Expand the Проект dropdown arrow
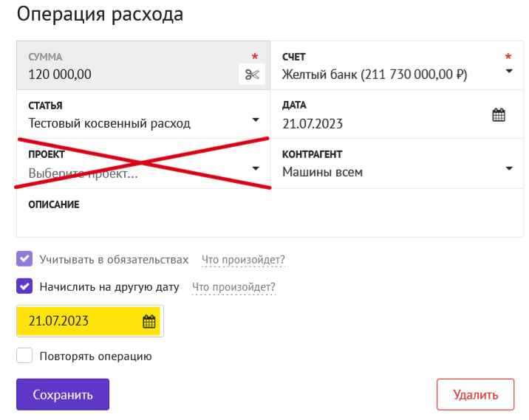 pos(256,168)
